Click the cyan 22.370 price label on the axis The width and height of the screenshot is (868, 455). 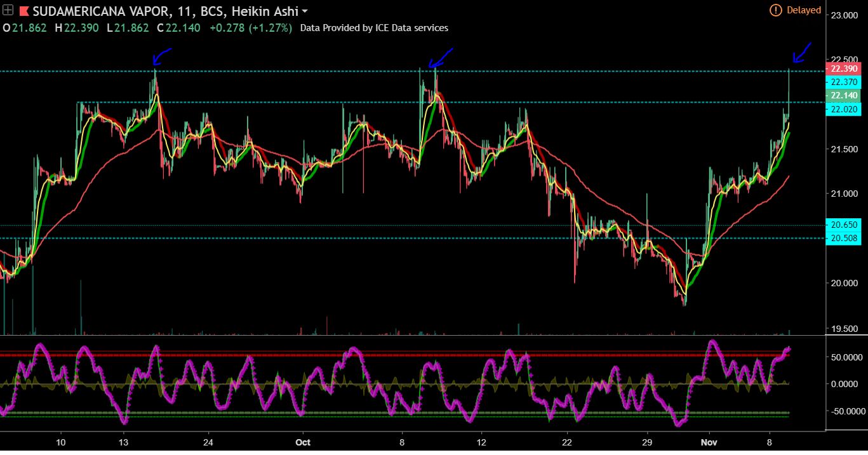(843, 82)
